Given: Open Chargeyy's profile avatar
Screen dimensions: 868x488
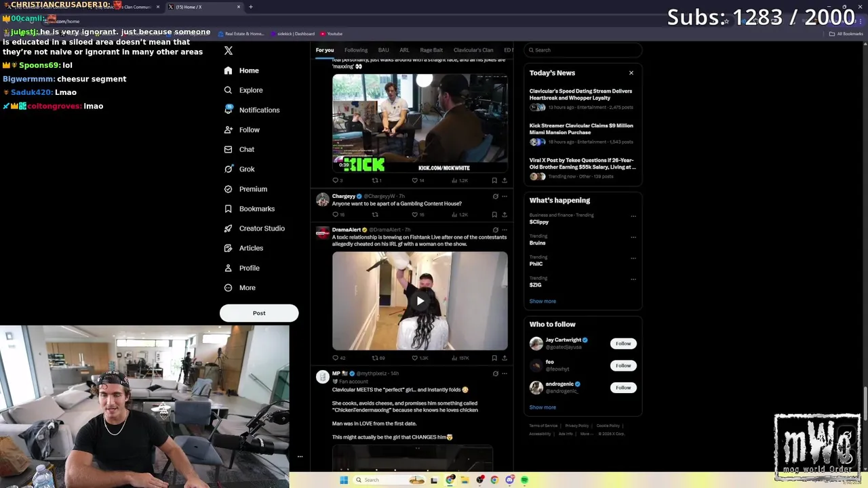Looking at the screenshot, I should pyautogui.click(x=322, y=199).
